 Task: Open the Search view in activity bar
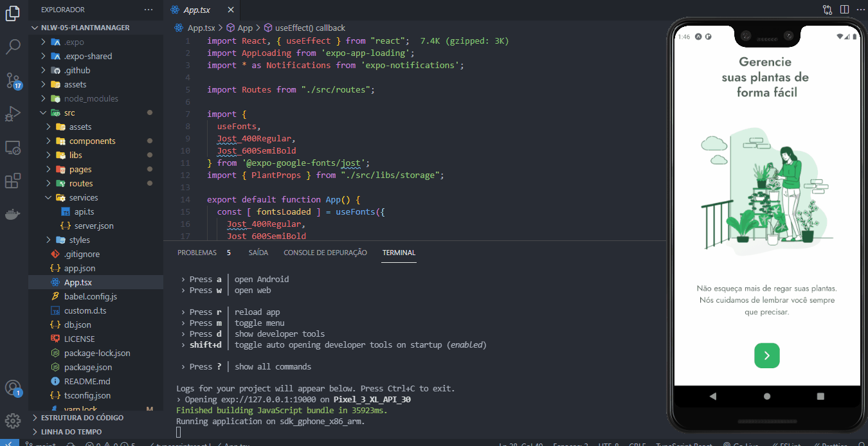(13, 47)
